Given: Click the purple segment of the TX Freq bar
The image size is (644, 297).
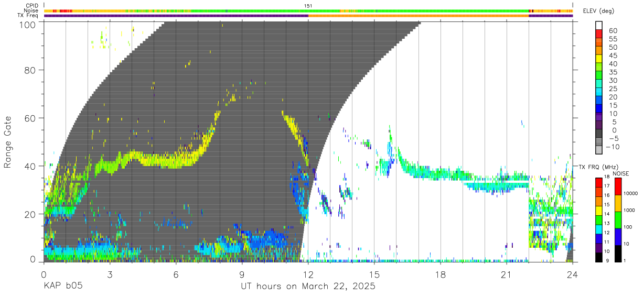Looking at the screenshot, I should click(176, 16).
